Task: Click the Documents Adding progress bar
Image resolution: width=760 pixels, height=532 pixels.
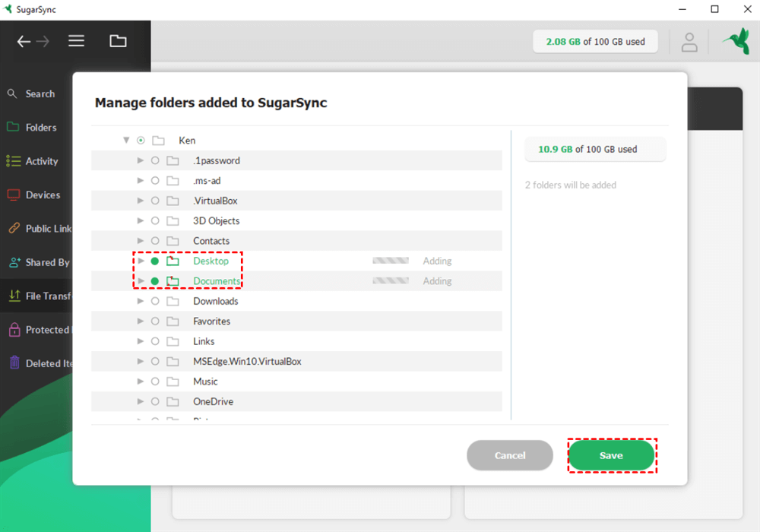Action: [391, 281]
